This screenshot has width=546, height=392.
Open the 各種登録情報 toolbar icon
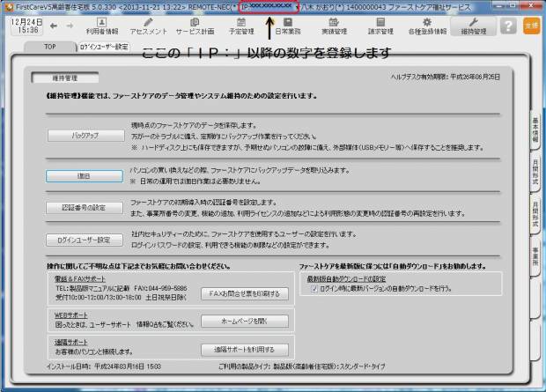425,26
